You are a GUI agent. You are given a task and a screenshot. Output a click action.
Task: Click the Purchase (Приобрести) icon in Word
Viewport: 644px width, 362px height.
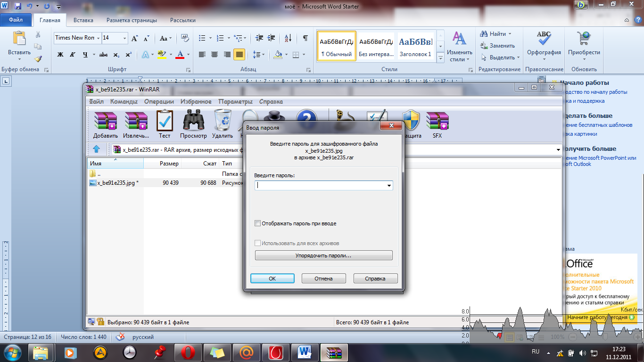click(x=584, y=43)
